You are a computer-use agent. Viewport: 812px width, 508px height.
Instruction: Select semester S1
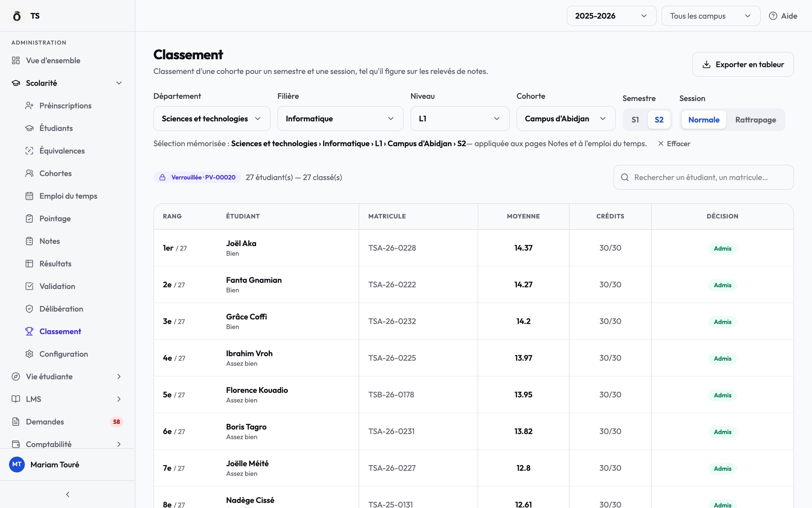click(x=635, y=120)
